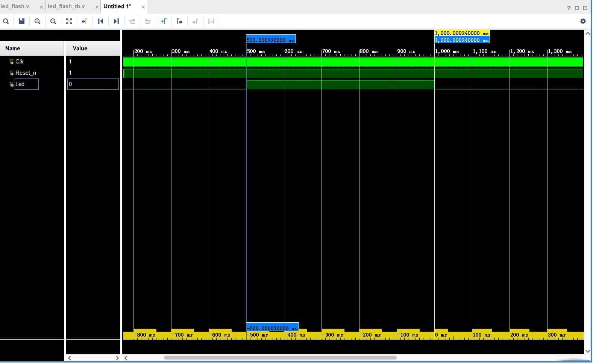593x364 pixels.
Task: Click the Reset_n waveform trace
Action: tap(353, 73)
